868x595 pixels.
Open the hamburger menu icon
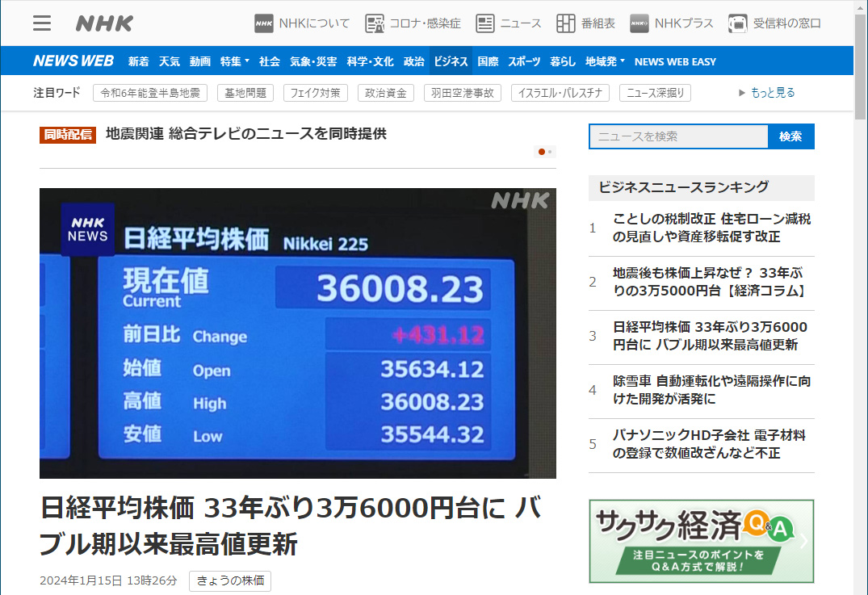pos(42,23)
